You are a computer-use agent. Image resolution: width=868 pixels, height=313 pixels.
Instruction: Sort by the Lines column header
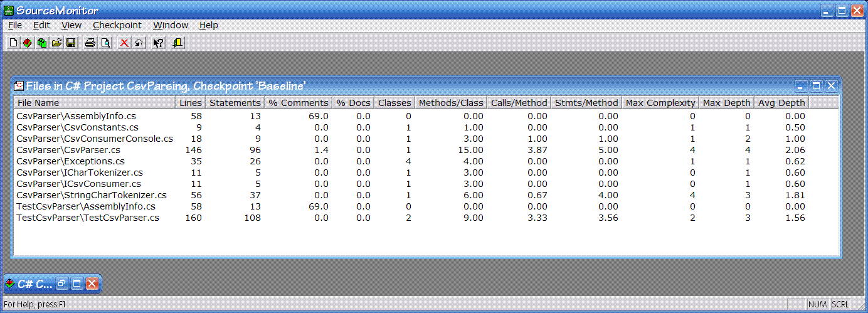191,103
